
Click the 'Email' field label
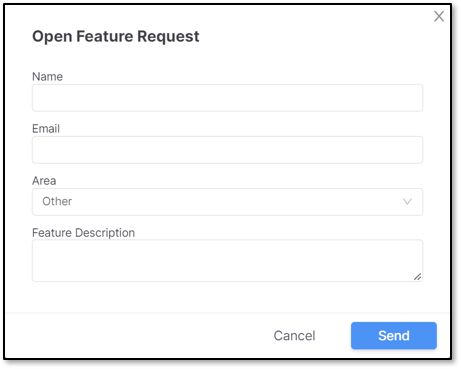point(46,129)
